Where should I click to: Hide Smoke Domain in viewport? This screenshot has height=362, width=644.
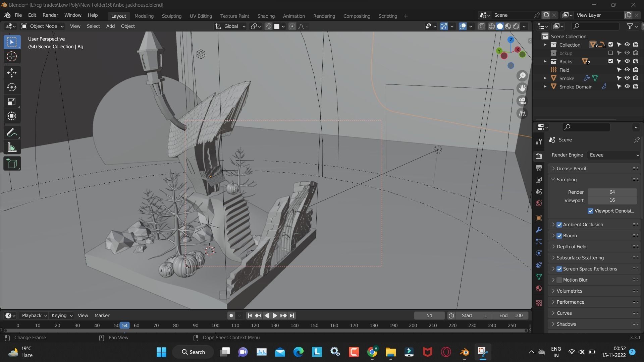(627, 86)
